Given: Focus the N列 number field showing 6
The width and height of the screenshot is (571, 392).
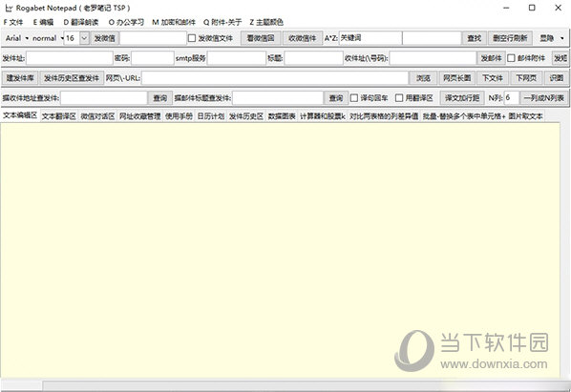Looking at the screenshot, I should pos(511,98).
